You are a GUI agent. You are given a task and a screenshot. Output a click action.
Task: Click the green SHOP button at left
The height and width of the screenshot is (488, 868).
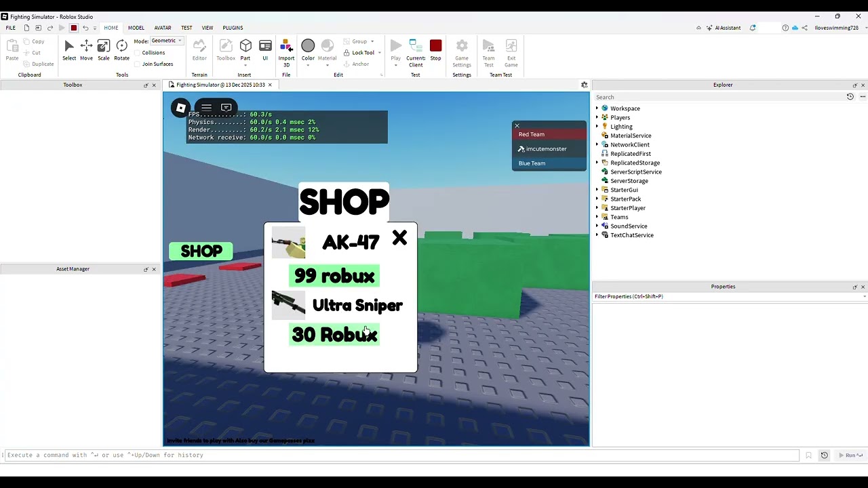click(x=201, y=251)
